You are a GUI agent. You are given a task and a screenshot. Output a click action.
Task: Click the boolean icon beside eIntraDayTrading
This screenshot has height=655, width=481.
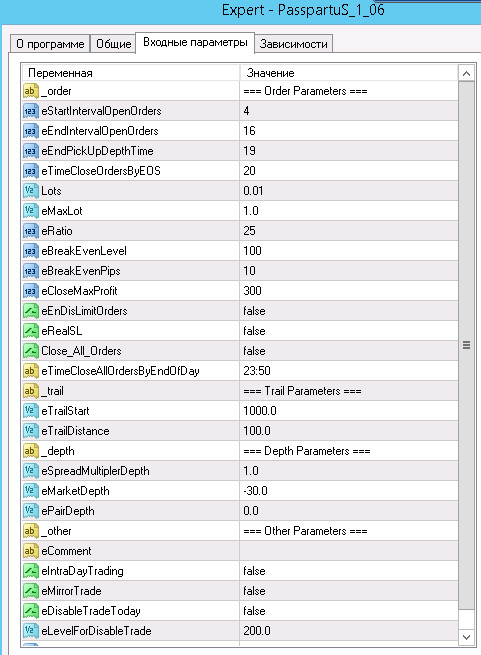click(x=31, y=571)
